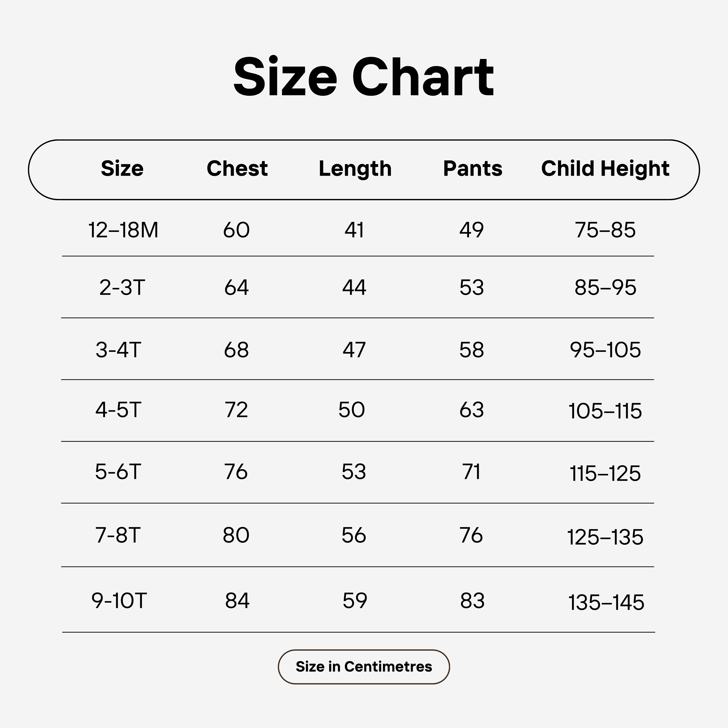The image size is (728, 728).
Task: Click length value 50
Action: [x=351, y=409]
